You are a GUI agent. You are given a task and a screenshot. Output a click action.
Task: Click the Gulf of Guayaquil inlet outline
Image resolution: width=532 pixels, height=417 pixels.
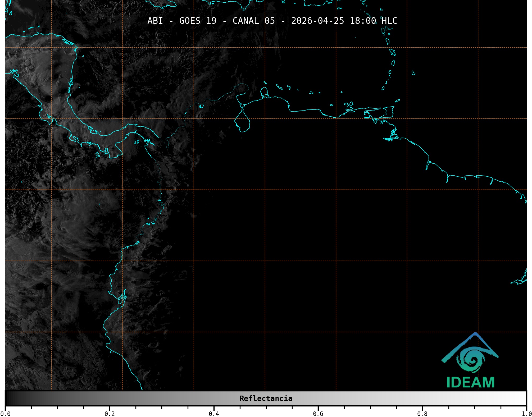tap(122, 297)
